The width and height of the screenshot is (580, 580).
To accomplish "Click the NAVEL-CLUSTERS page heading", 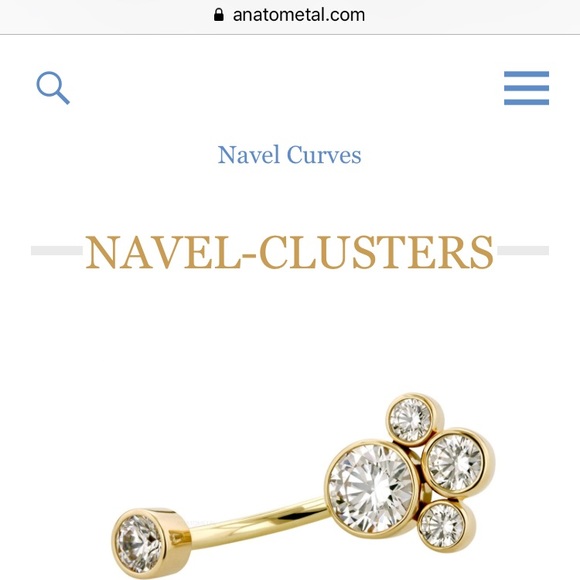I will coord(289,252).
